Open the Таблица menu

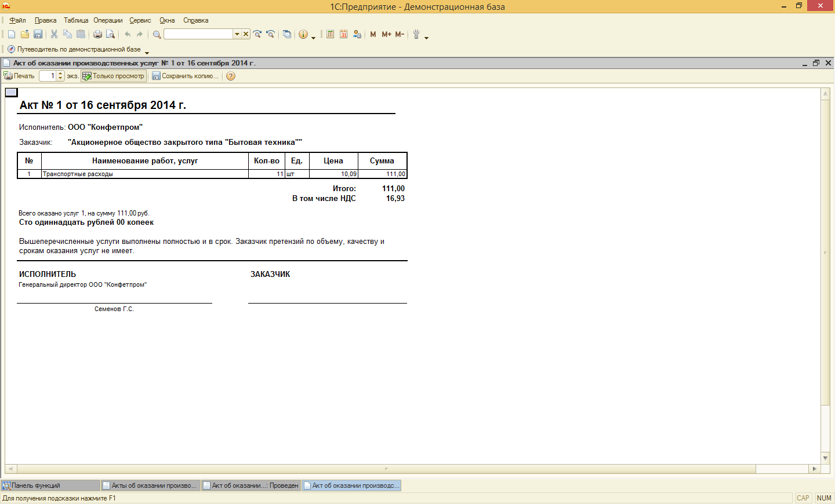click(76, 20)
